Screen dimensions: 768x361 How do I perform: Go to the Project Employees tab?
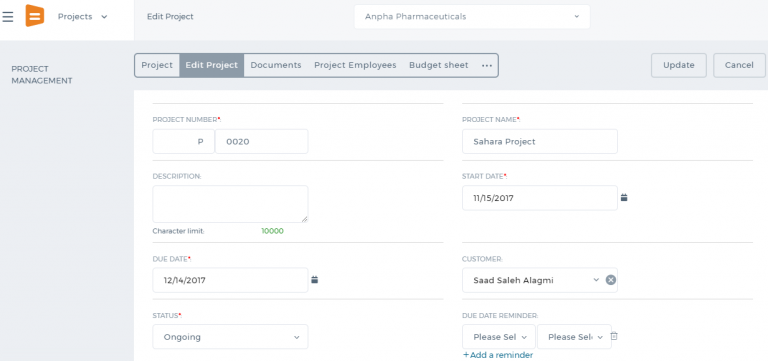click(355, 65)
